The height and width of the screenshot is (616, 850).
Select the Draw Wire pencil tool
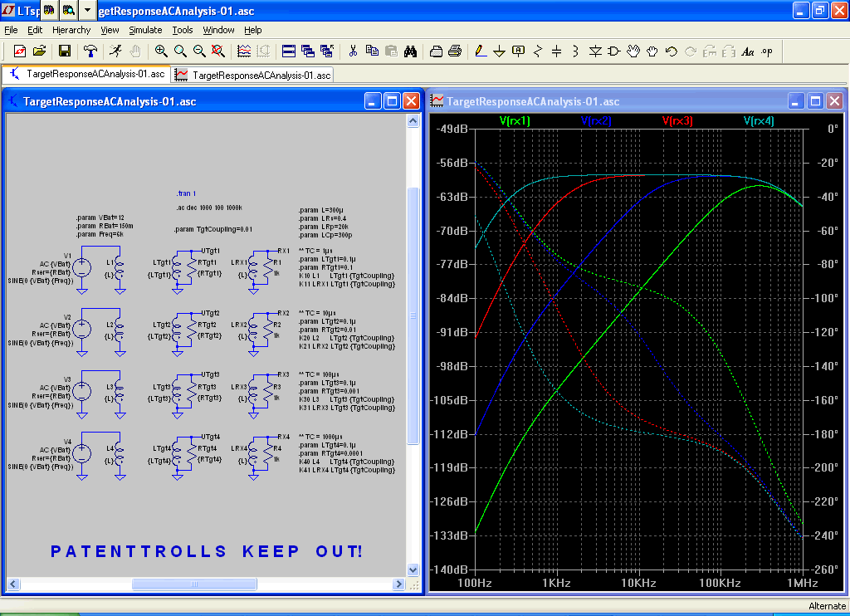point(480,51)
